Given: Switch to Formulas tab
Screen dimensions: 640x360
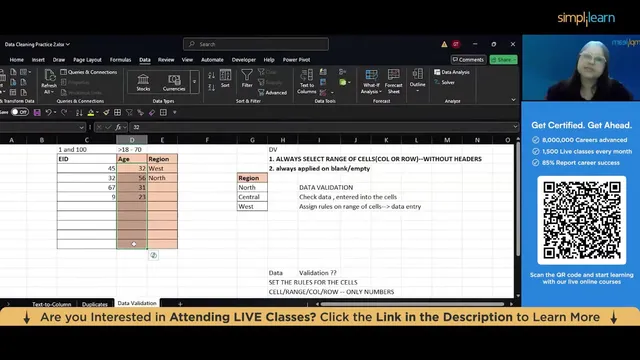Looking at the screenshot, I should tap(120, 60).
